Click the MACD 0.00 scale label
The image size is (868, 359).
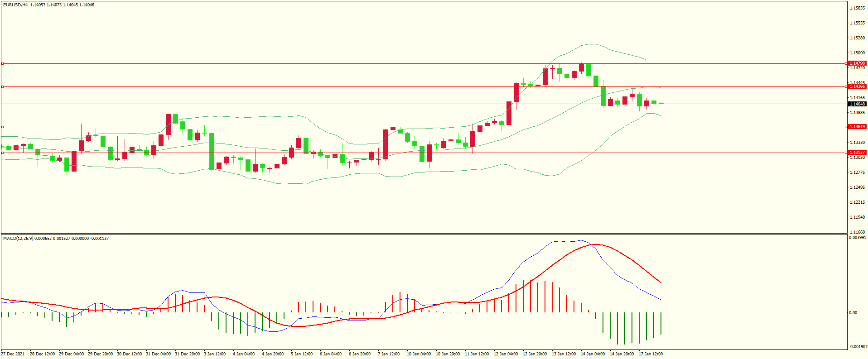pyautogui.click(x=853, y=313)
